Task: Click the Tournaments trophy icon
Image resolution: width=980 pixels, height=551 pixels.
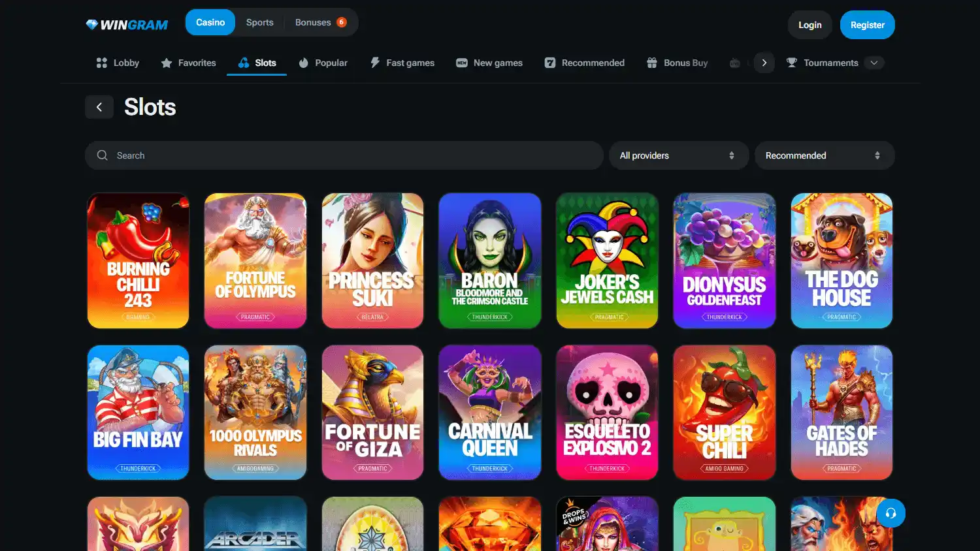Action: 792,63
